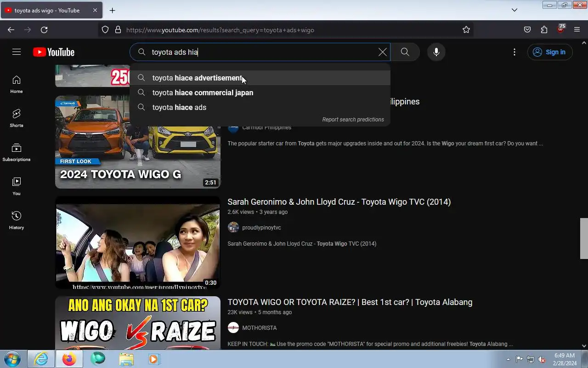The image size is (588, 368).
Task: Click the Sign in button
Action: pos(550,52)
